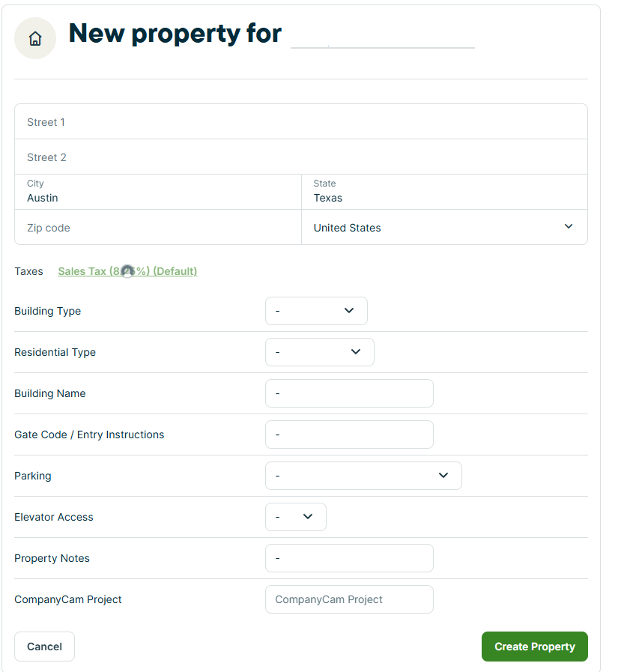618x672 pixels.
Task: Click the green Create Property button
Action: [x=534, y=647]
